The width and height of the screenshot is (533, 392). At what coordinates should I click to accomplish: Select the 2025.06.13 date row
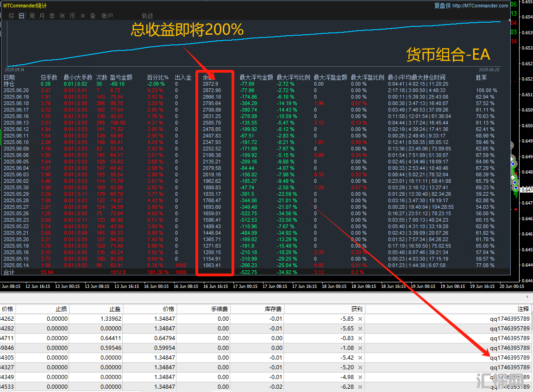pos(16,123)
